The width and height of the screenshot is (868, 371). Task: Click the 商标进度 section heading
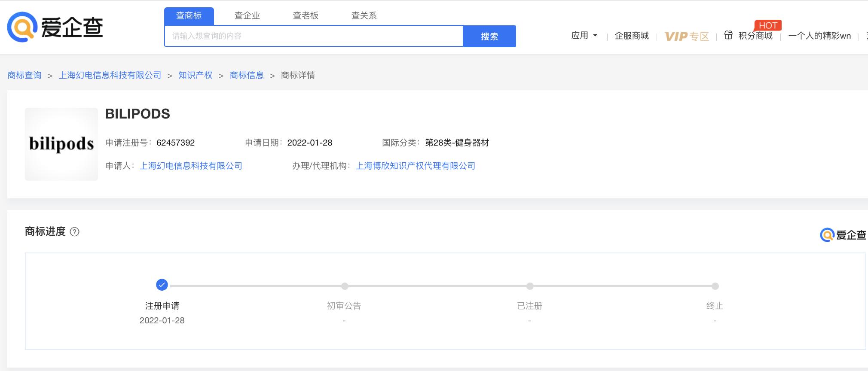pyautogui.click(x=45, y=231)
